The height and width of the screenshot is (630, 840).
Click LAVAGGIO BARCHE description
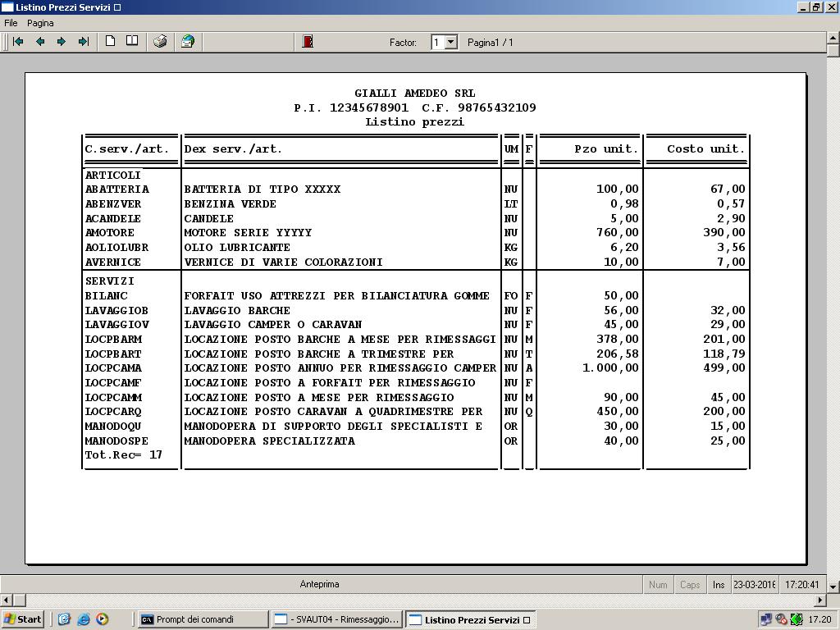tap(237, 311)
